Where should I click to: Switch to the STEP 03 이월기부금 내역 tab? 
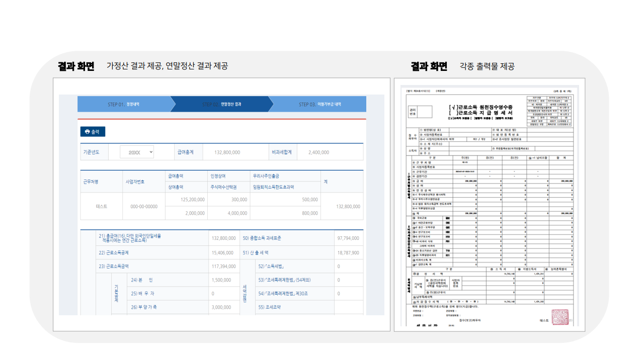click(320, 104)
